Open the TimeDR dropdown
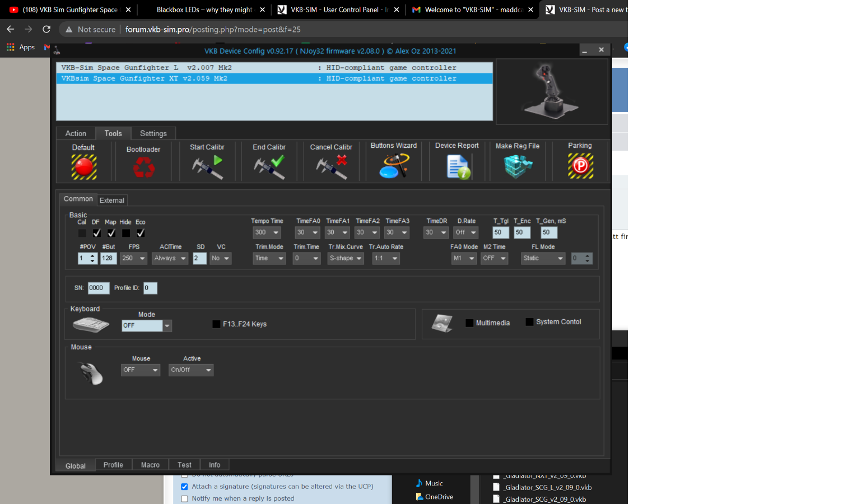This screenshot has height=504, width=862. tap(436, 232)
